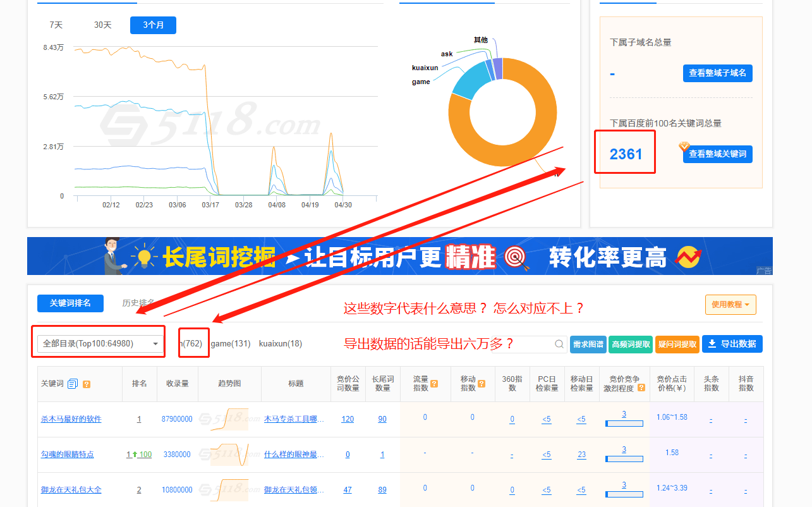
Task: Click price value 1.06~1.58
Action: point(672,417)
